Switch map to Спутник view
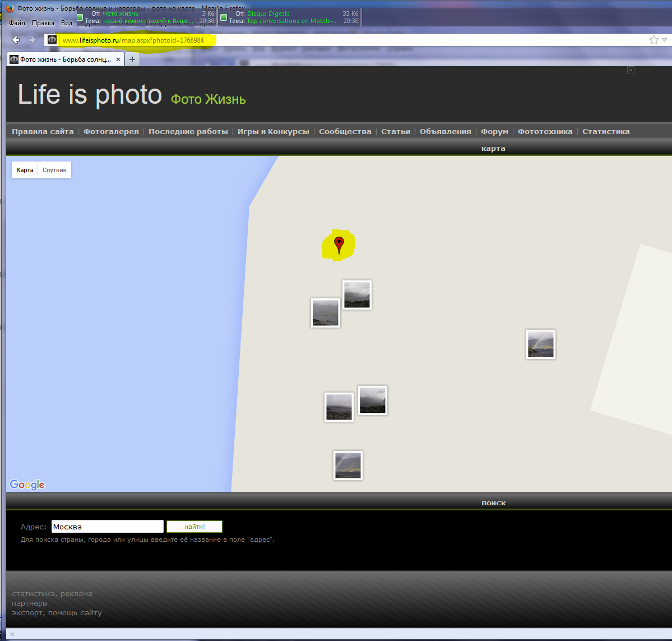 (54, 170)
